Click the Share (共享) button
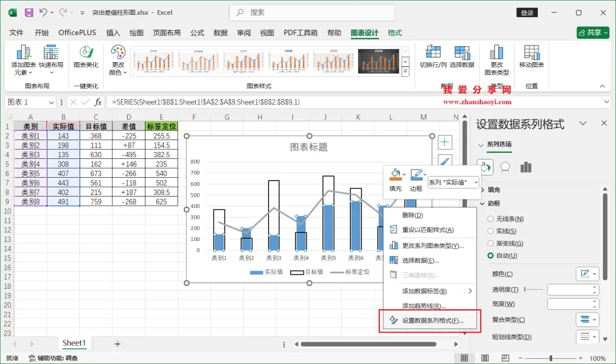This screenshot has height=364, width=616. [593, 32]
